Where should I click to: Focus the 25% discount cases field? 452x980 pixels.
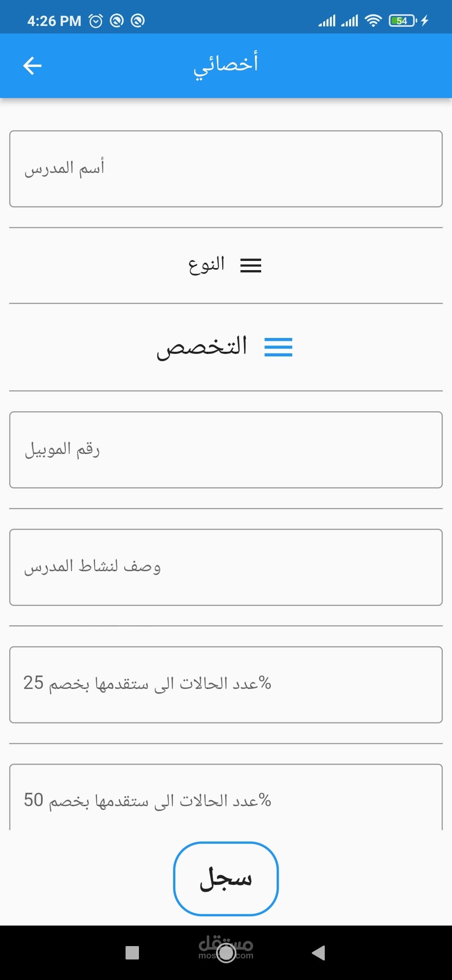226,684
